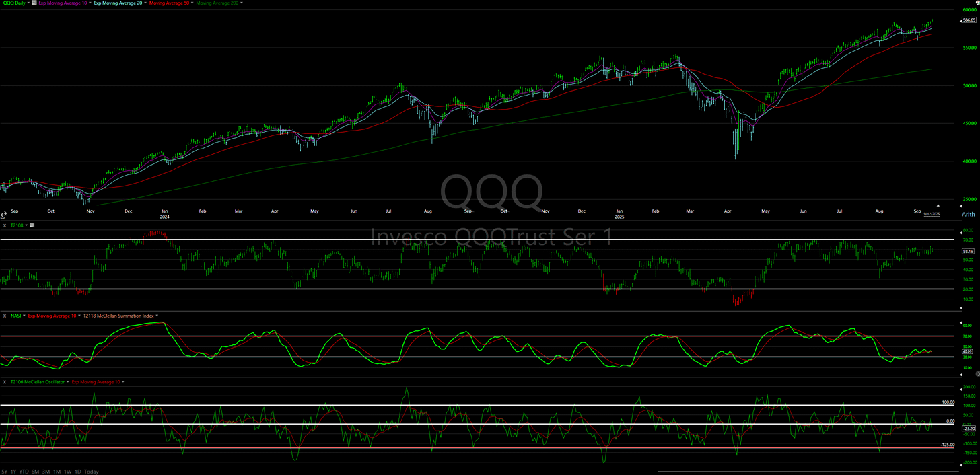The width and height of the screenshot is (980, 475).
Task: Close the T2108 indicator pane
Action: coord(5,225)
